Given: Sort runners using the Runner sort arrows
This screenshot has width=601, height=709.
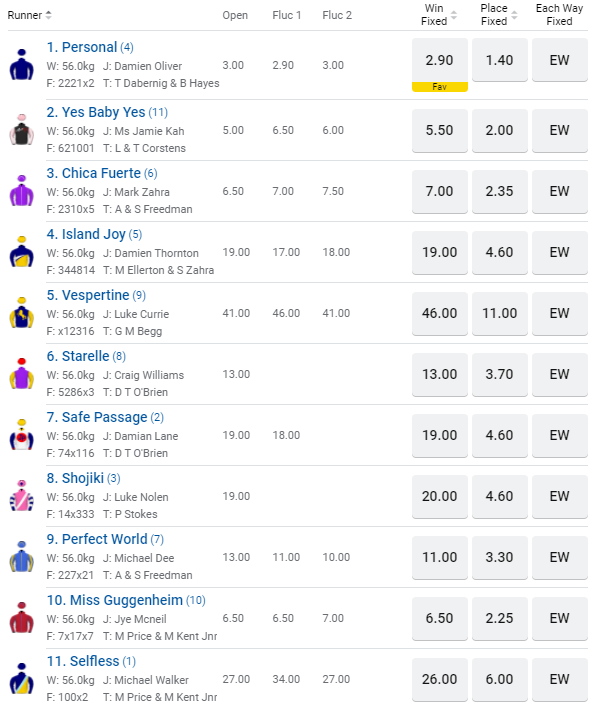Looking at the screenshot, I should pyautogui.click(x=49, y=15).
